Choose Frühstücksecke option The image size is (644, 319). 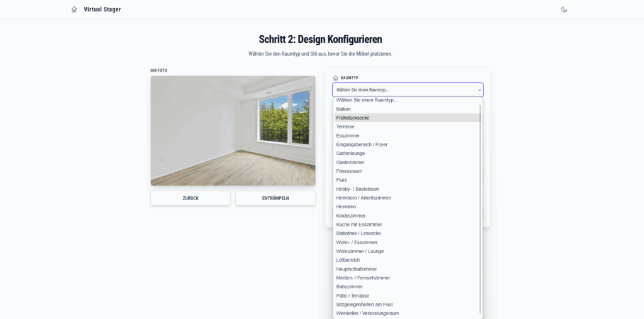pos(353,118)
